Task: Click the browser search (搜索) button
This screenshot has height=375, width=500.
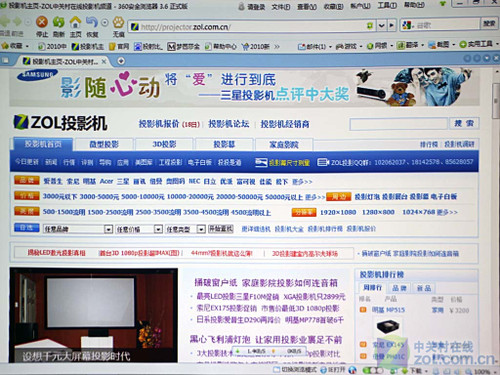Action: tap(489, 23)
